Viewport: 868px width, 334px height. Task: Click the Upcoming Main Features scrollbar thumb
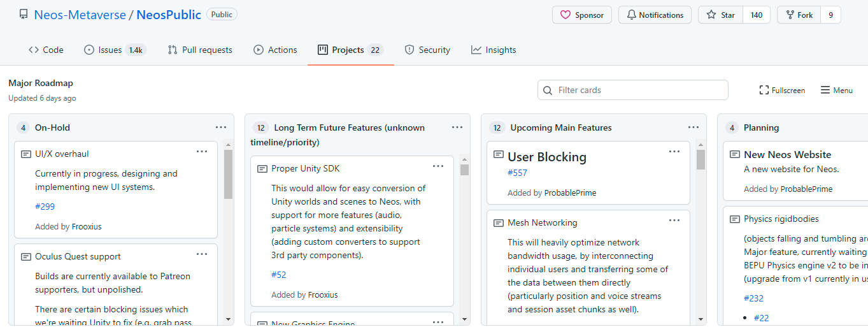click(701, 160)
